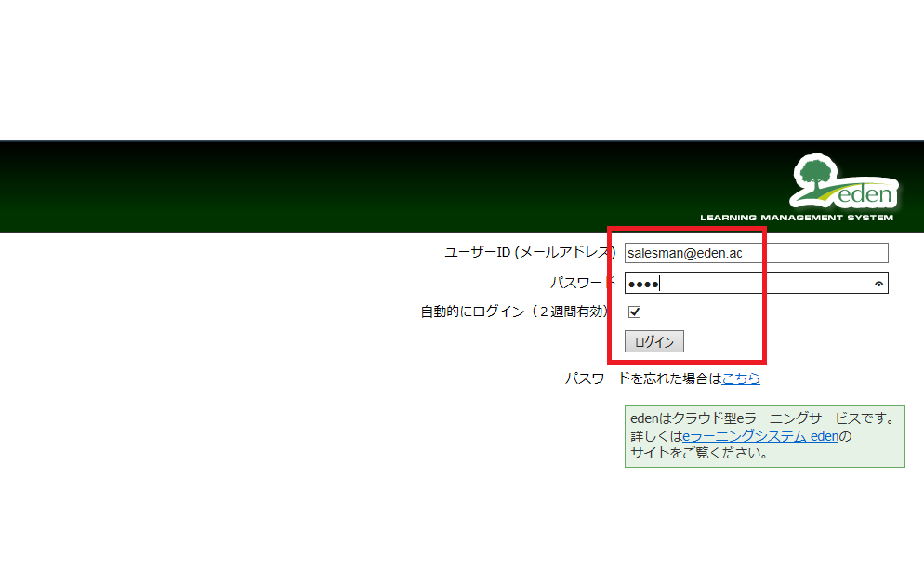Click the user ID email input field
This screenshot has height=584, width=924.
pyautogui.click(x=756, y=253)
